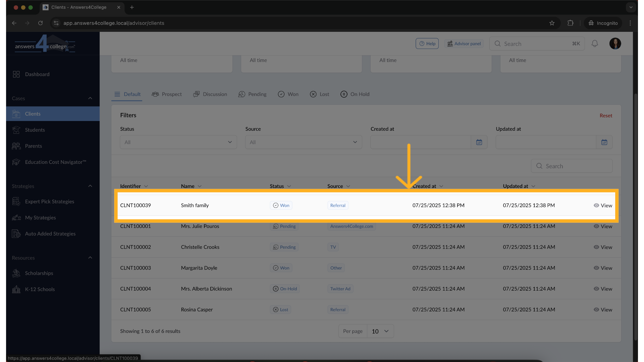Toggle the Default filter view radio

[117, 94]
